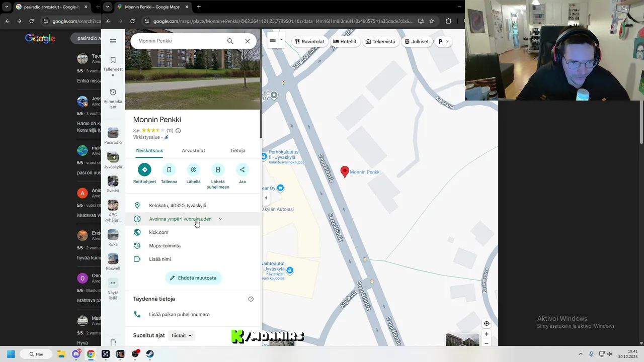Zoom out on the map with minus
Screen dimensions: 644x362
(486, 343)
